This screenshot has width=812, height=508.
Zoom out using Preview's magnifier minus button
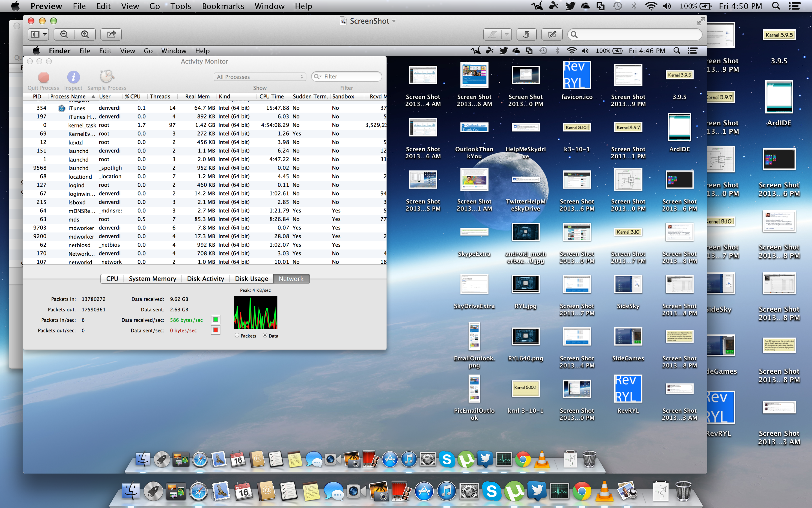pyautogui.click(x=64, y=34)
